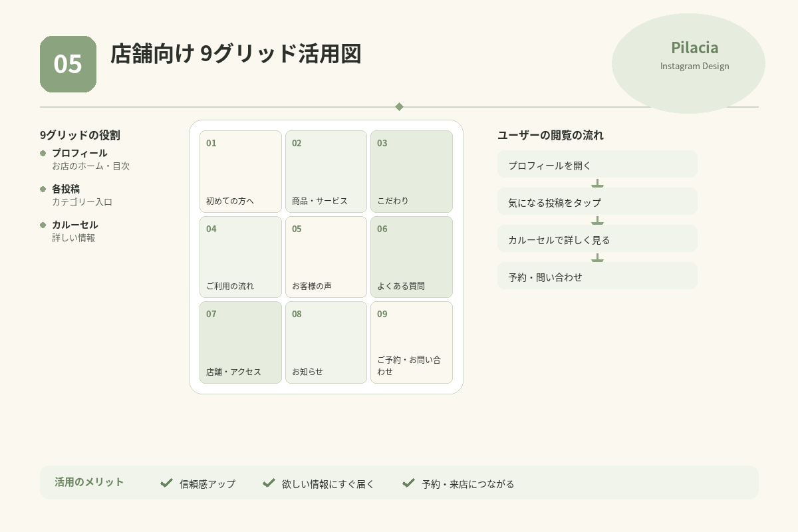Image resolution: width=798 pixels, height=532 pixels.
Task: Click the 活用のメリット label
Action: (89, 482)
